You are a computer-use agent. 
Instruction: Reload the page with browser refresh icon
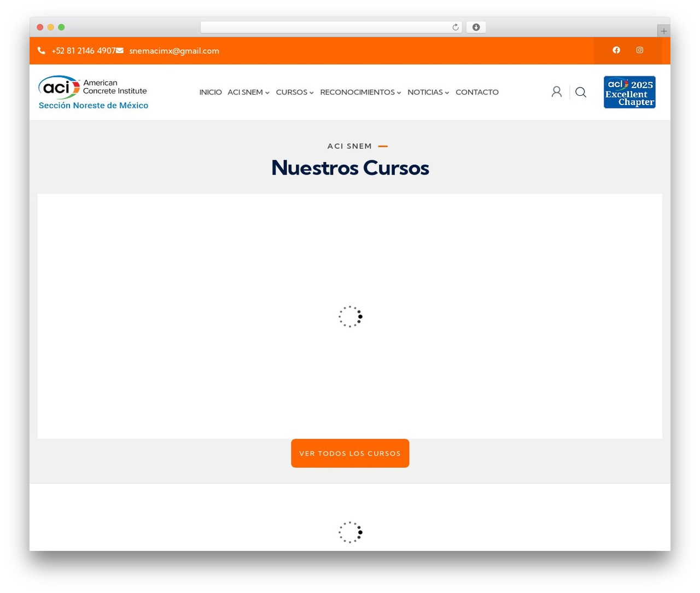[x=456, y=27]
